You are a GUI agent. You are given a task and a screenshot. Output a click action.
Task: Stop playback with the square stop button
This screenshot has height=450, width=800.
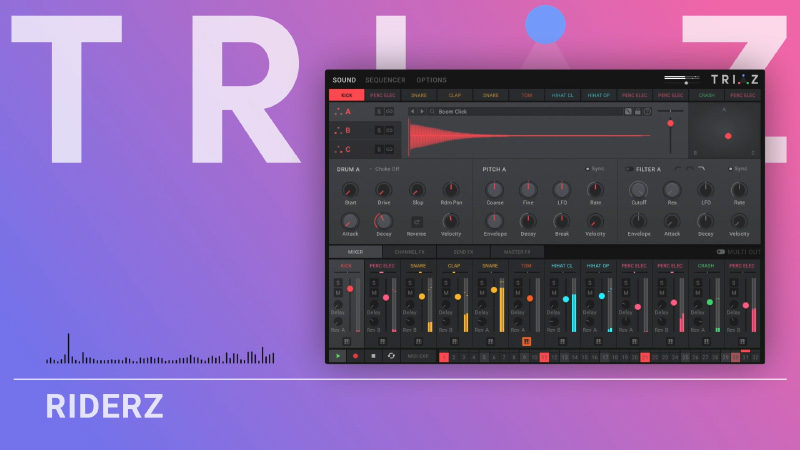373,356
